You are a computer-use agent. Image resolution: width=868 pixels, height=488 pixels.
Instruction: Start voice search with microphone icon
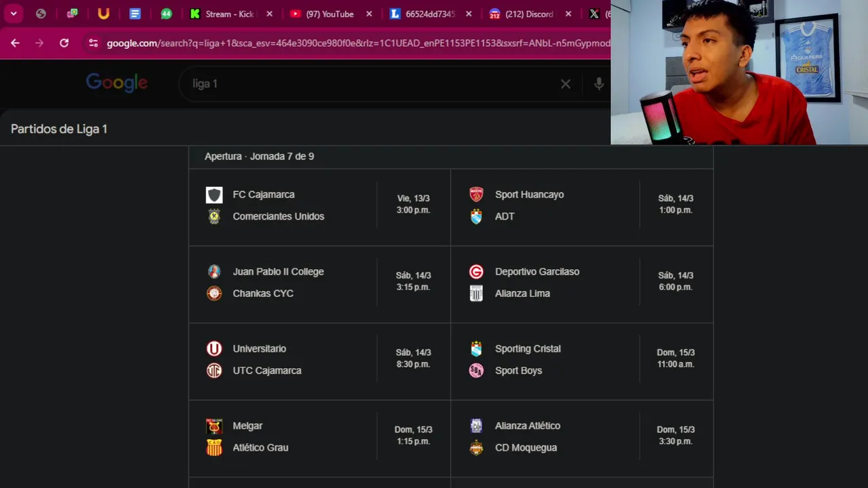click(x=599, y=84)
